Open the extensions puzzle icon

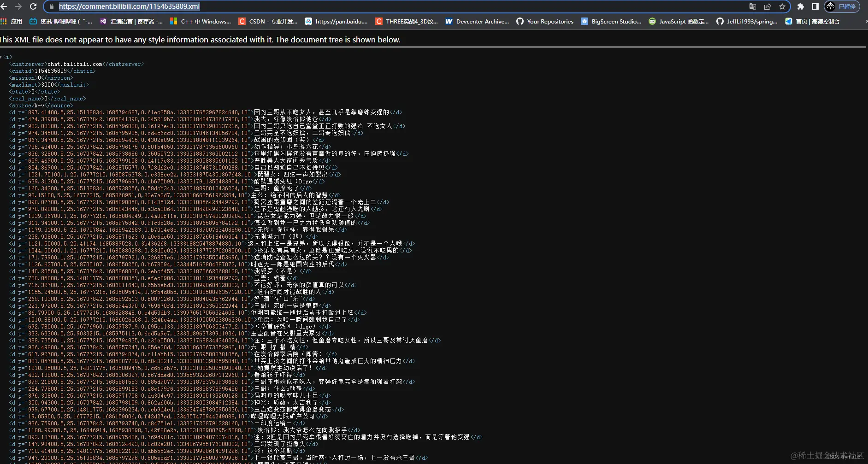801,6
